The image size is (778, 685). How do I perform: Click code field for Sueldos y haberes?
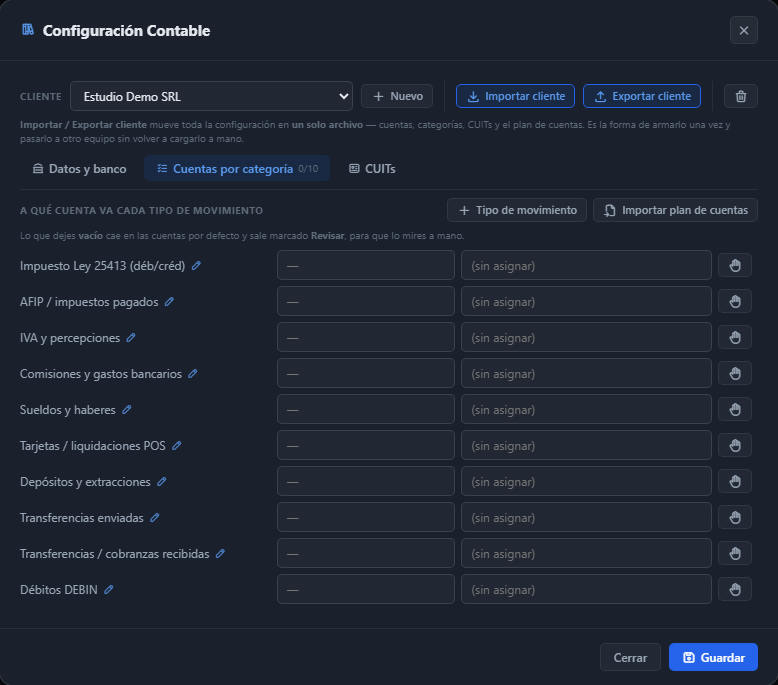click(366, 409)
